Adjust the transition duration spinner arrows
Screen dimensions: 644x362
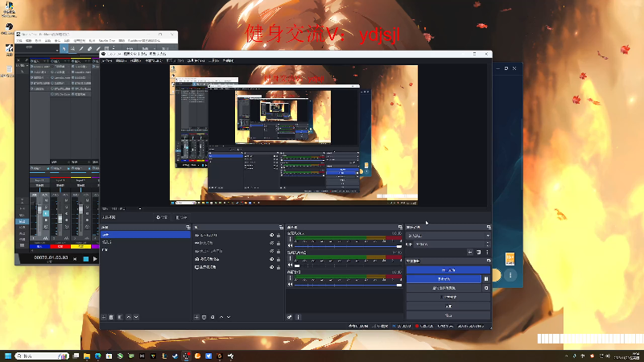pyautogui.click(x=488, y=245)
